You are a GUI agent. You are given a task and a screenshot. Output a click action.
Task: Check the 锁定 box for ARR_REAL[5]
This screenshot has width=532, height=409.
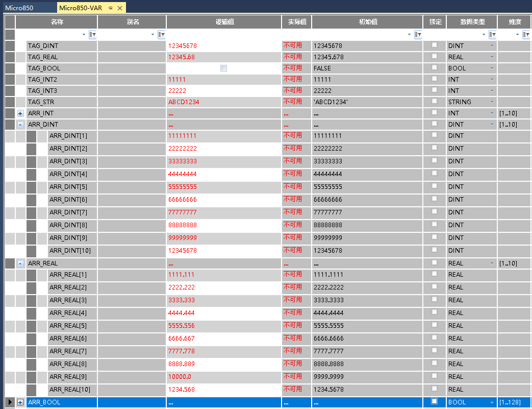point(434,325)
